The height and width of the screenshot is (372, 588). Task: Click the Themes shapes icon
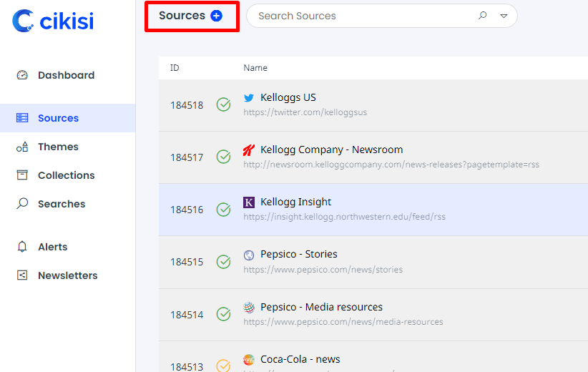pyautogui.click(x=22, y=147)
